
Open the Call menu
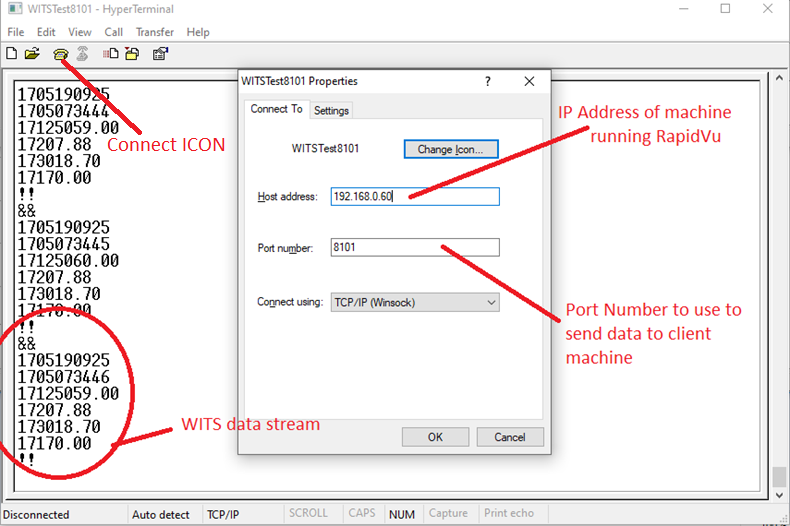pyautogui.click(x=113, y=32)
